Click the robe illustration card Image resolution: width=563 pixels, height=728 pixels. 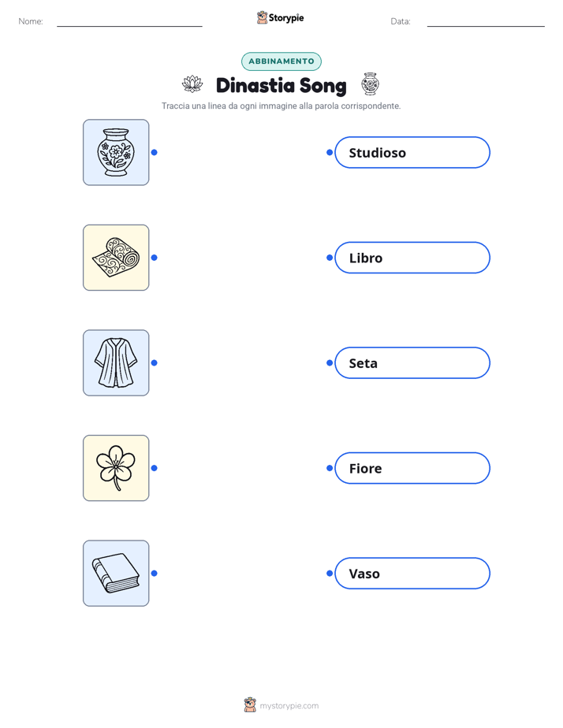click(x=116, y=362)
